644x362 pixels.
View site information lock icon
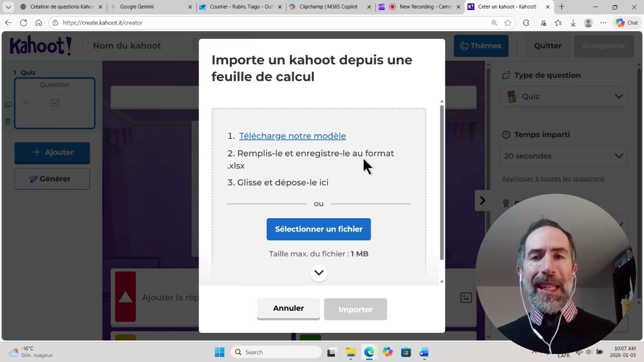coord(55,23)
